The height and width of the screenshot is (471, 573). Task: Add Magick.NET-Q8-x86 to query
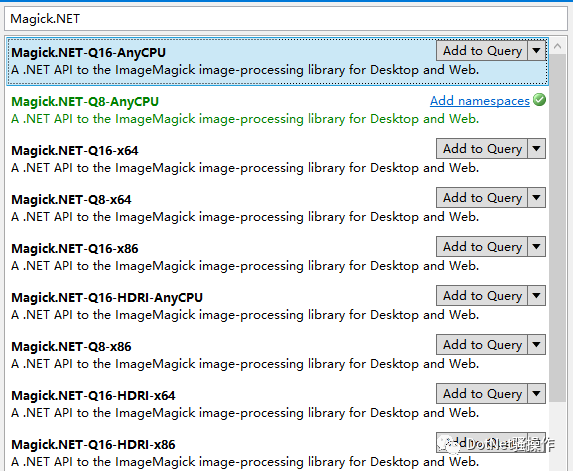[x=482, y=345]
